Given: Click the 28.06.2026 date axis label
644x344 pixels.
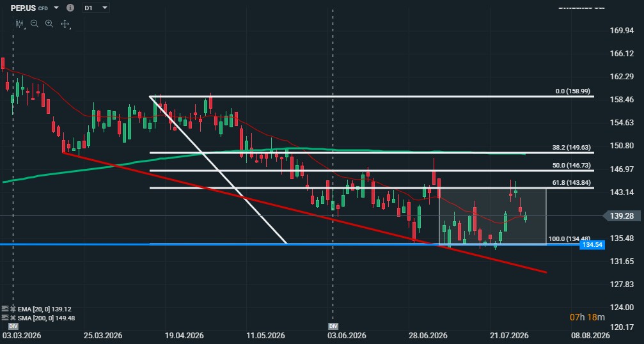Looking at the screenshot, I should 428,336.
